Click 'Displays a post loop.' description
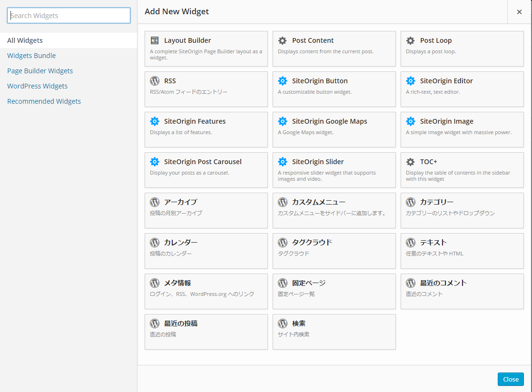The image size is (532, 392). pos(431,51)
